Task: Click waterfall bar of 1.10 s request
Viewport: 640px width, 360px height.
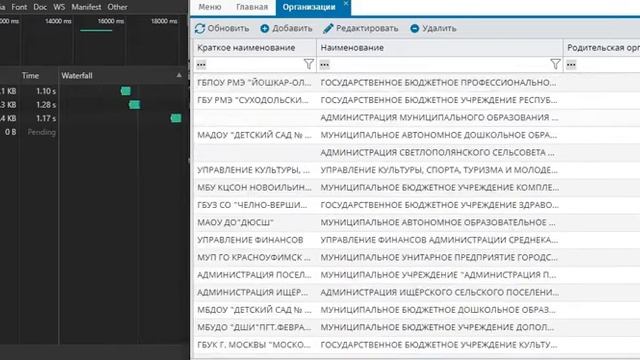Action: [126, 91]
